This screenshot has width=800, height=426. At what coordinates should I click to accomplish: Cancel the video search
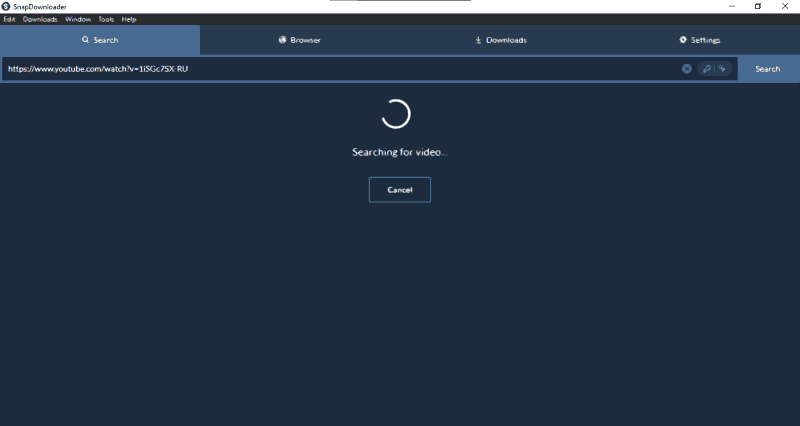click(399, 190)
